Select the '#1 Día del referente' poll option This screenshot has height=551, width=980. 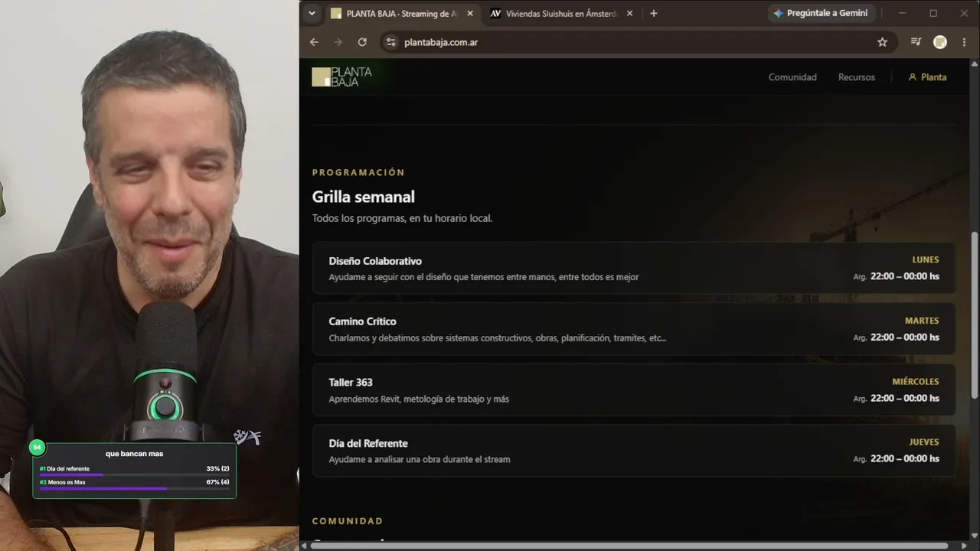pos(64,468)
